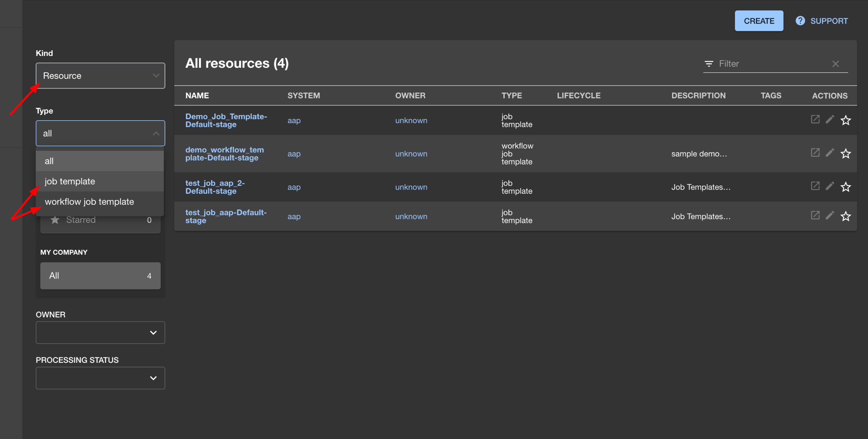Sort by the OWNER column header
This screenshot has width=868, height=439.
point(410,95)
